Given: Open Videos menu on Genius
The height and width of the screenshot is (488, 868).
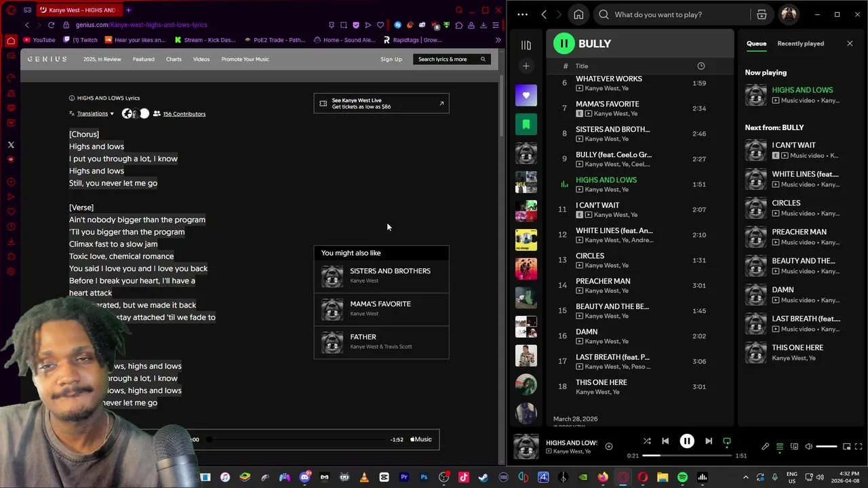Looking at the screenshot, I should [201, 59].
